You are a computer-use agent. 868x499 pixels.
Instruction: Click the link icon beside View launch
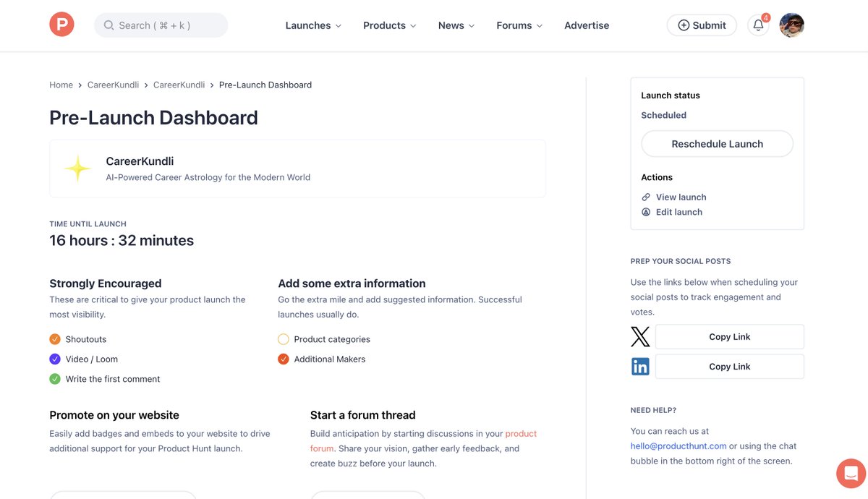(x=646, y=197)
